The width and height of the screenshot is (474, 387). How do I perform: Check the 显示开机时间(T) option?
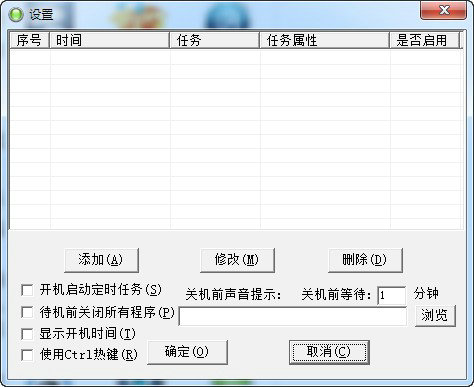(x=27, y=334)
